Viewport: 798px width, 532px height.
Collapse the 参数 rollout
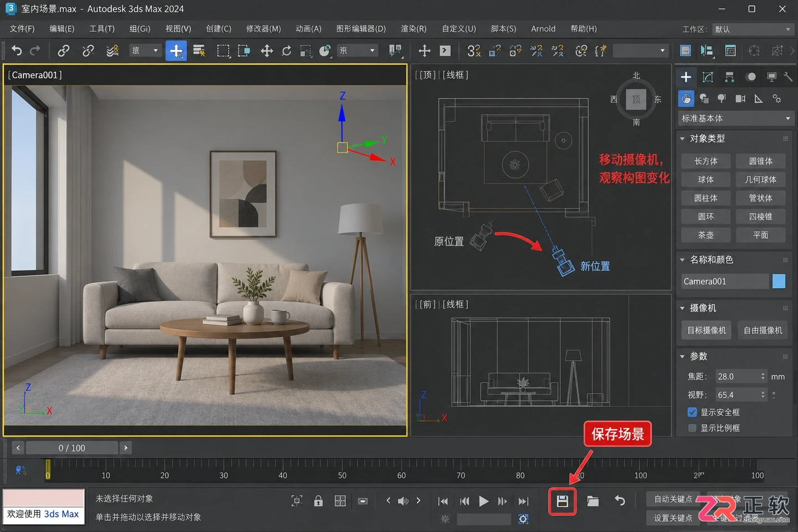click(x=682, y=356)
